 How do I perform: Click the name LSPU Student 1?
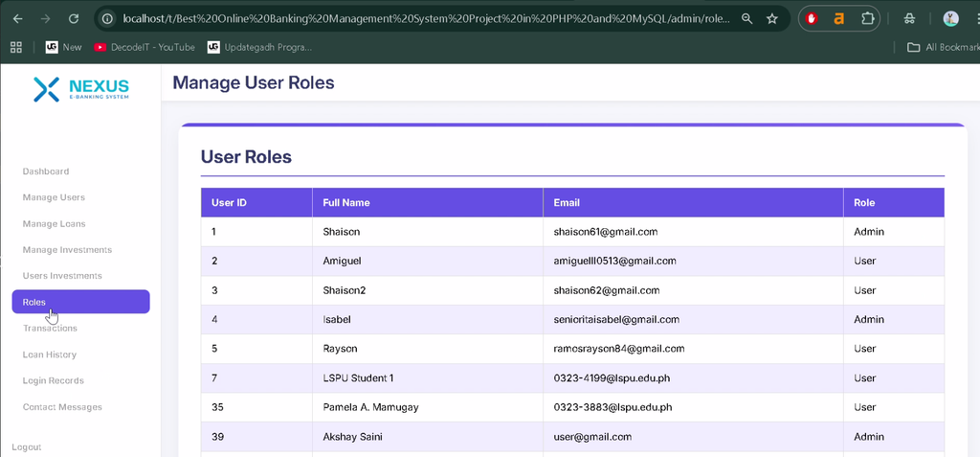(358, 378)
